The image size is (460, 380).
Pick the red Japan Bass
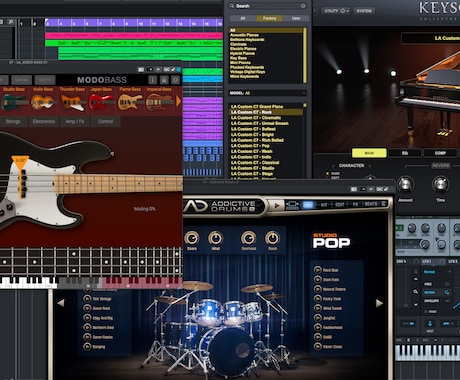click(x=101, y=99)
